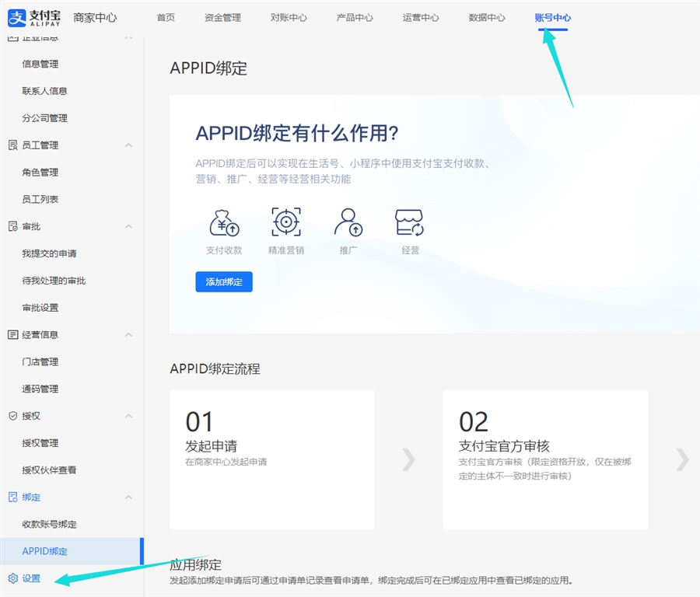Viewport: 700px width, 597px height.
Task: Click the Alipay logo icon
Action: point(17,17)
